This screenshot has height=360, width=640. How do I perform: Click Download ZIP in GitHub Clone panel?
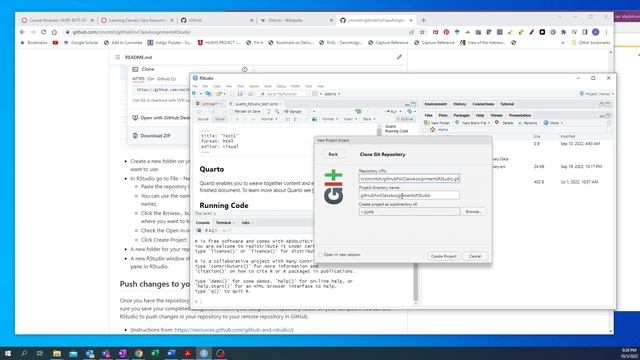[x=156, y=136]
